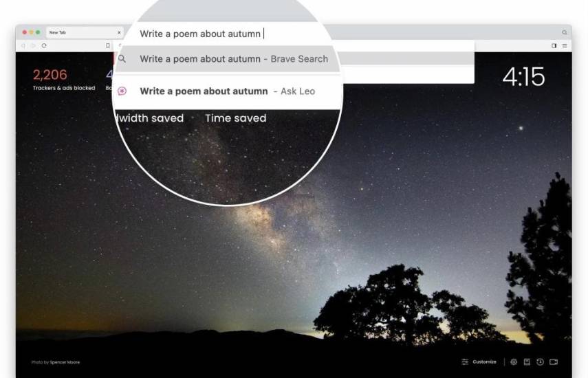Viewport: 588px width, 378px height.
Task: Open Settings gear on new tab page
Action: tap(514, 362)
